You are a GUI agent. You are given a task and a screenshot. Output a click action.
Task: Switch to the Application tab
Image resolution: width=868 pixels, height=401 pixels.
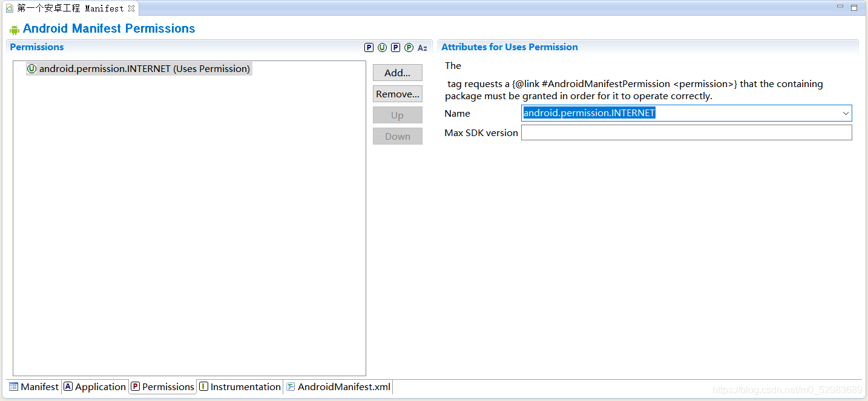(x=95, y=386)
